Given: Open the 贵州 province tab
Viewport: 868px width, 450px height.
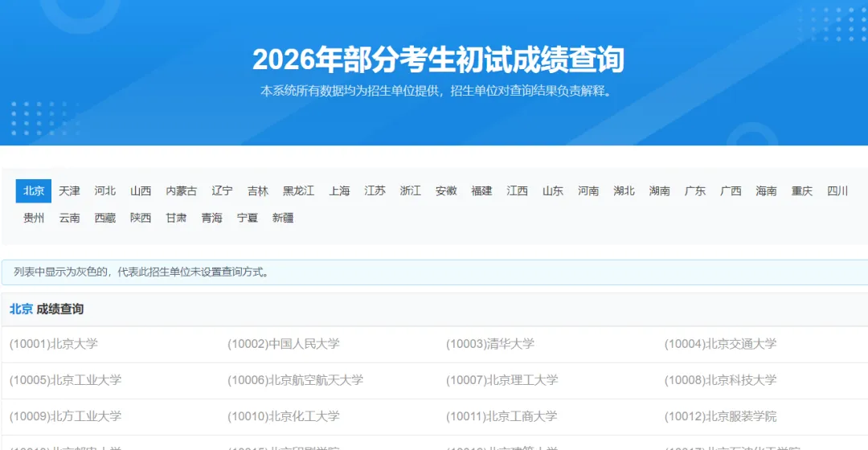Looking at the screenshot, I should (x=33, y=218).
